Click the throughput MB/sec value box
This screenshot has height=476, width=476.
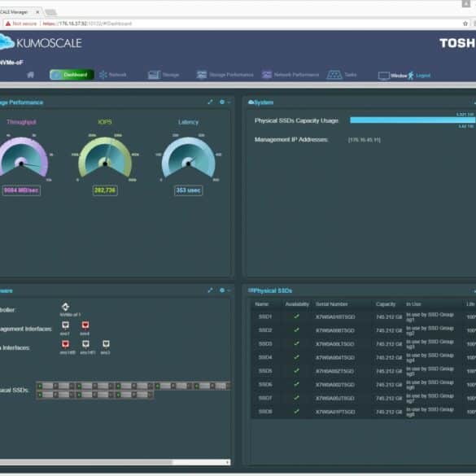21,190
